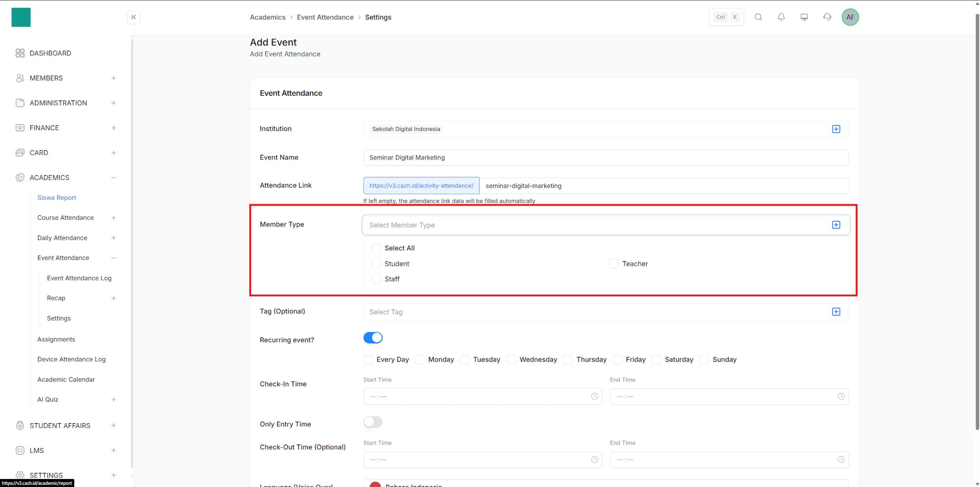Collapse the sidebar with the arrow button
This screenshot has width=980, height=487.
click(133, 17)
